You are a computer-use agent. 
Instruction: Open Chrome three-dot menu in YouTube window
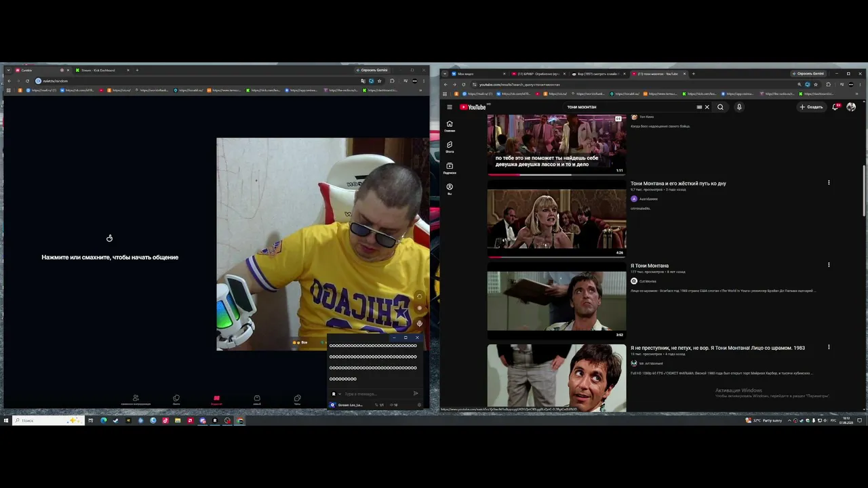(860, 85)
